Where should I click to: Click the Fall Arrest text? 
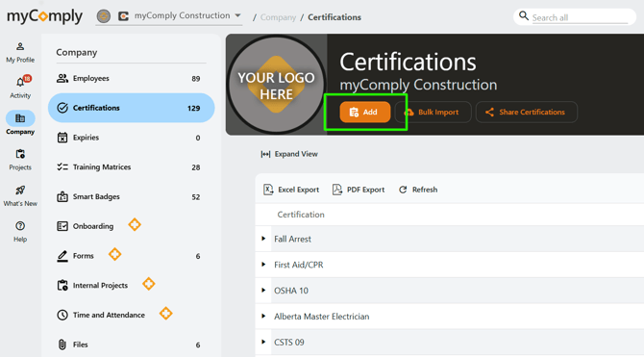292,239
